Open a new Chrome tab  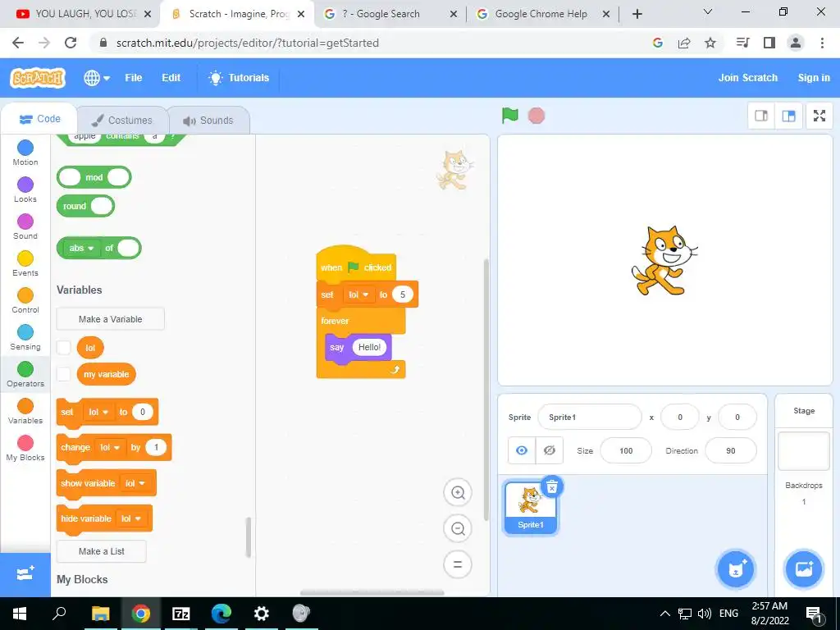637,14
